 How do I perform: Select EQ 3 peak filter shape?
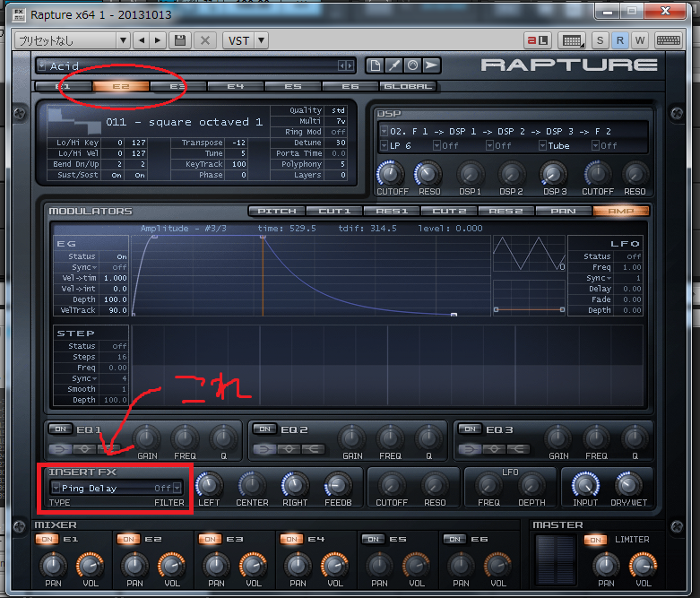click(494, 449)
